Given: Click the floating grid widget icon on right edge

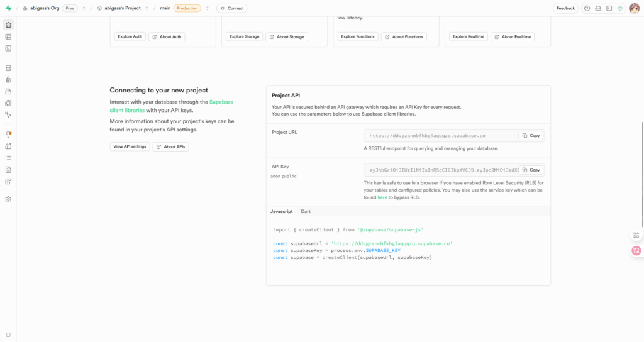Looking at the screenshot, I should (636, 235).
